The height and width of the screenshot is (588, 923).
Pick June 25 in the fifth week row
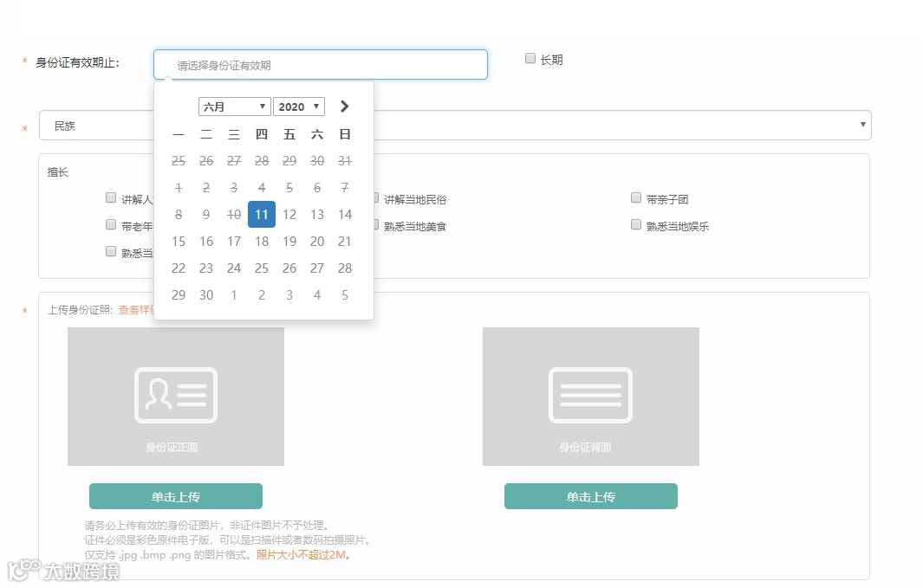[262, 268]
